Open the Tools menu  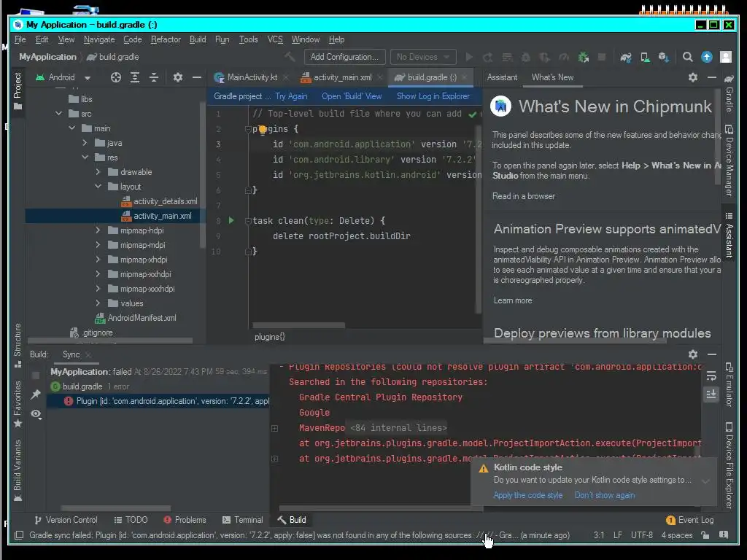pyautogui.click(x=248, y=39)
